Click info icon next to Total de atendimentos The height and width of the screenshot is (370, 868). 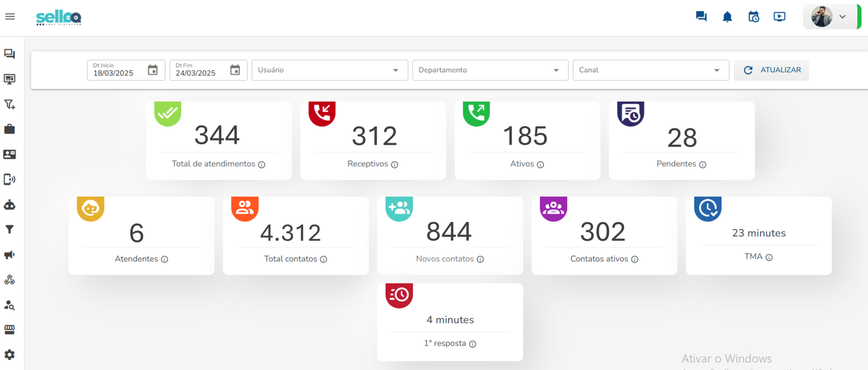(261, 164)
